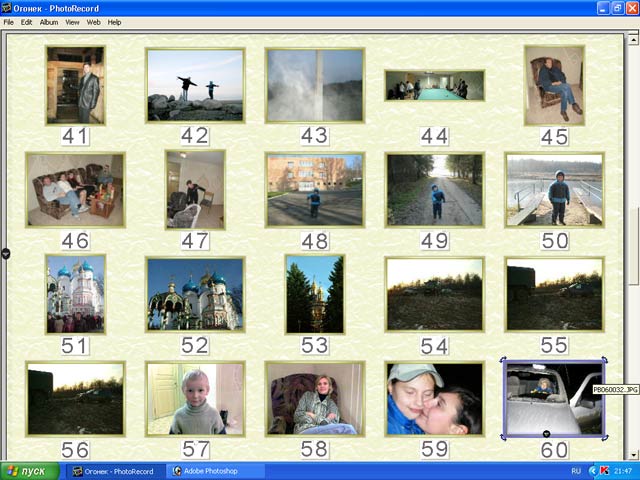The height and width of the screenshot is (480, 640).
Task: Switch to Adobe Photoshop in taskbar
Action: [215, 470]
